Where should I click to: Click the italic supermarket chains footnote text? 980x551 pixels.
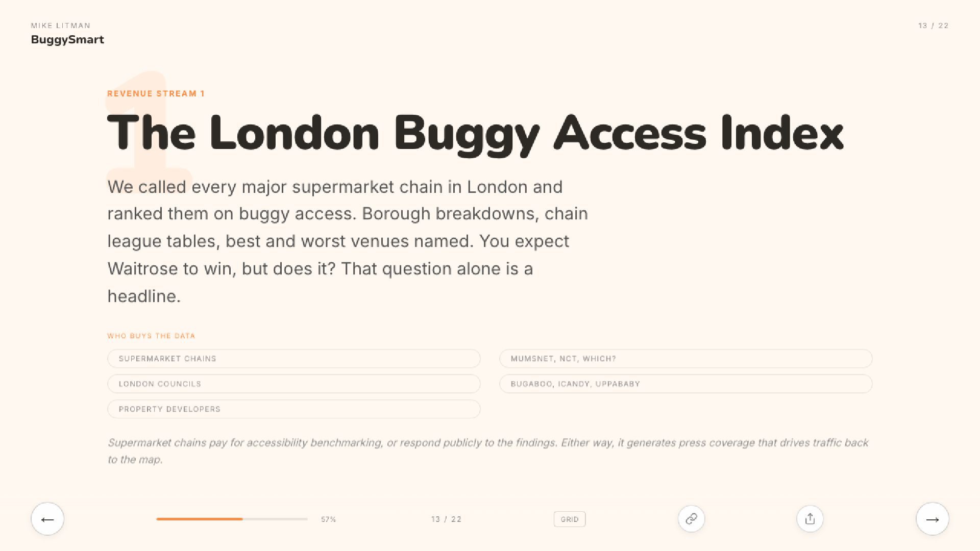[x=488, y=451]
